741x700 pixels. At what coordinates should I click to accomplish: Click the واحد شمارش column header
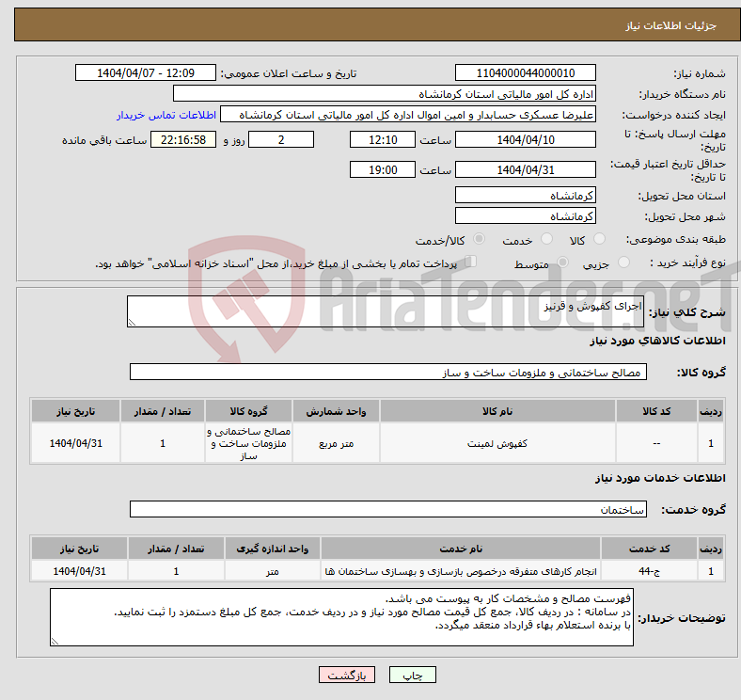tap(336, 411)
